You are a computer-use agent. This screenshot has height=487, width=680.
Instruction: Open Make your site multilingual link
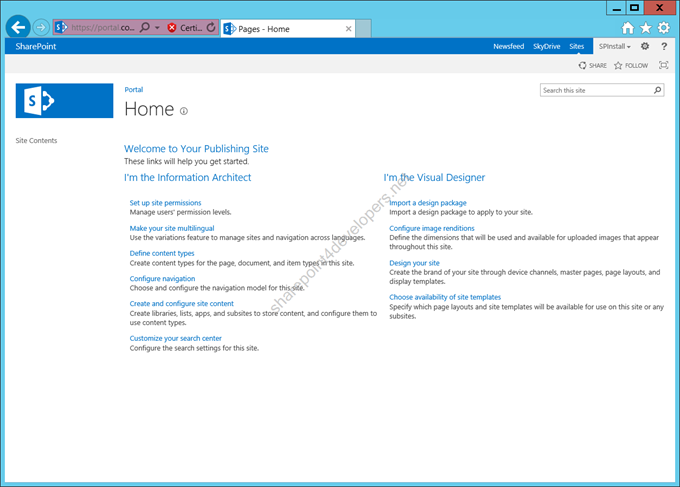tap(172, 228)
